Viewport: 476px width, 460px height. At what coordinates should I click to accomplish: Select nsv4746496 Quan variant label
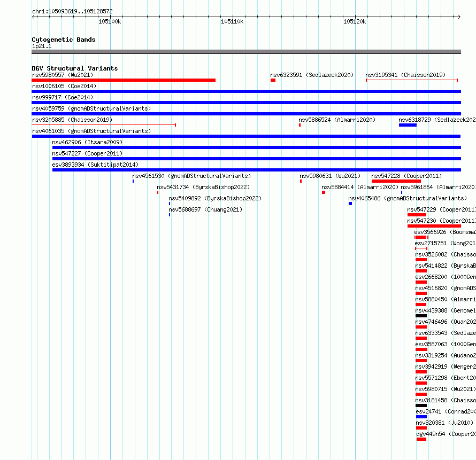(x=446, y=322)
